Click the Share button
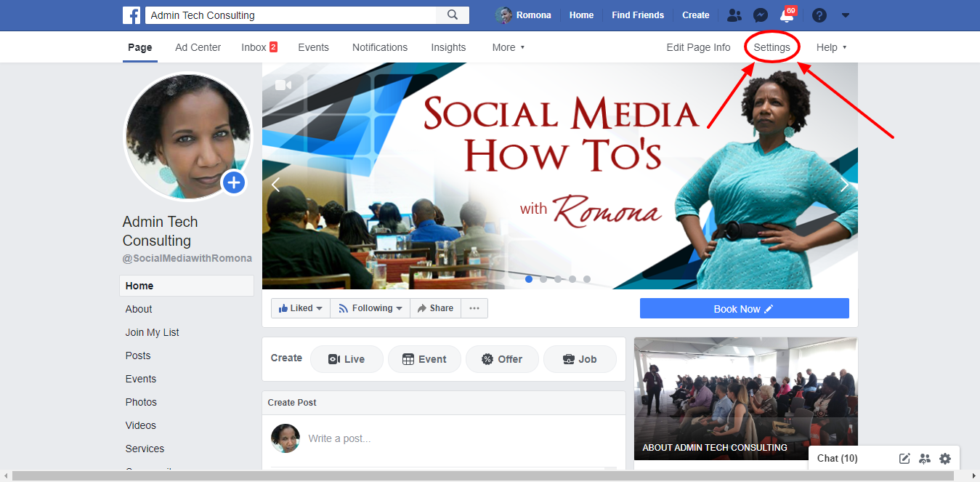The image size is (980, 482). (x=435, y=308)
